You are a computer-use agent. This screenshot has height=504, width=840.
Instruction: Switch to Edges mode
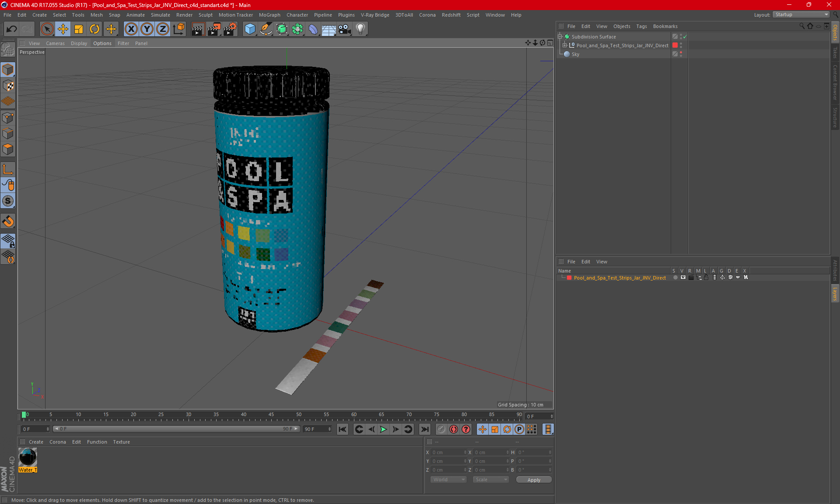point(8,133)
